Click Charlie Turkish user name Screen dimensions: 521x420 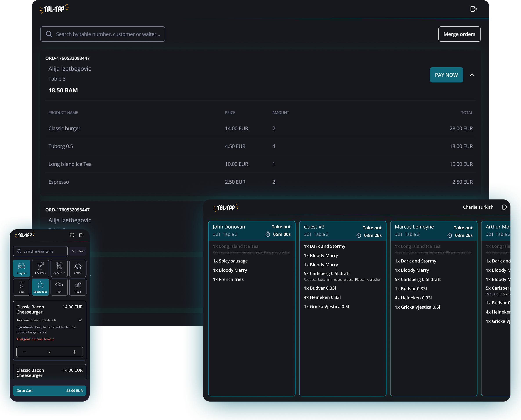(x=478, y=207)
